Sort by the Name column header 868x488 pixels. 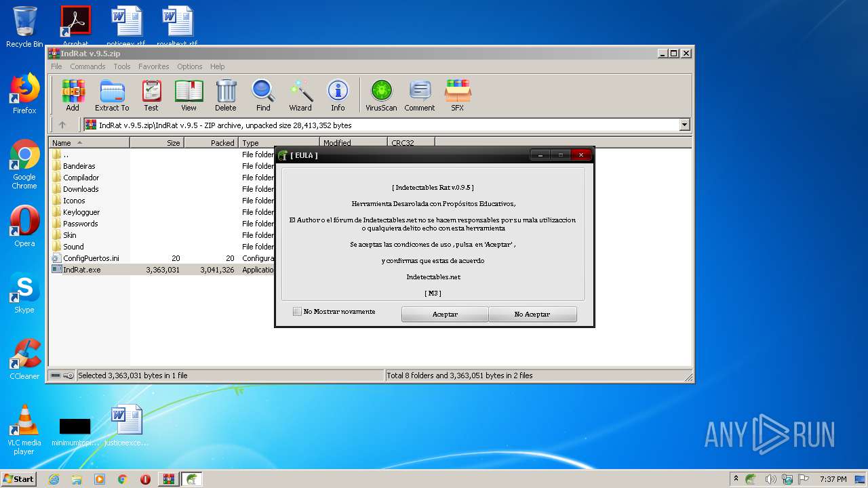[89, 143]
